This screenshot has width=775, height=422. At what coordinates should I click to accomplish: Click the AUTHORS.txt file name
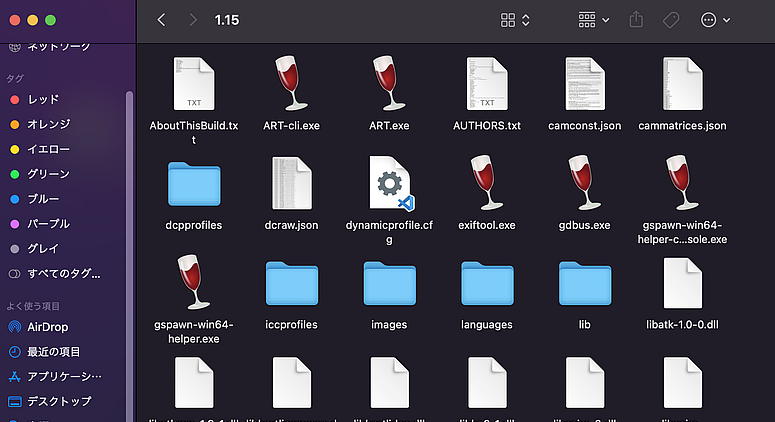487,126
